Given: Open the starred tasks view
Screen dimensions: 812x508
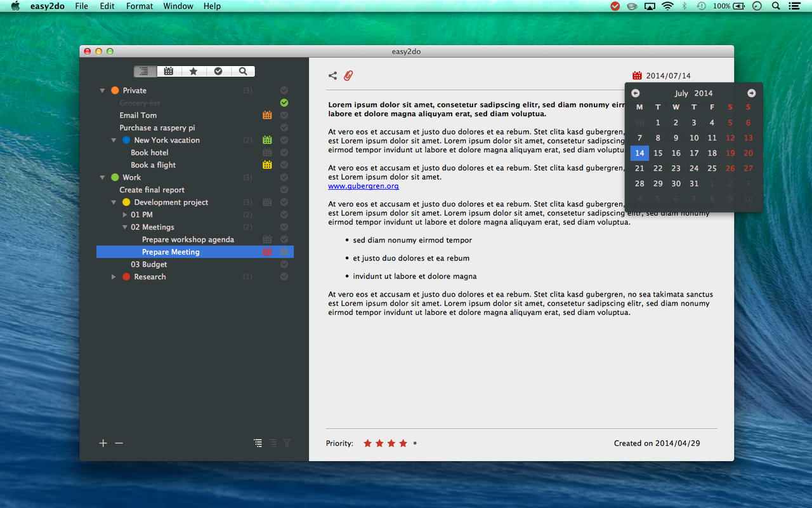Looking at the screenshot, I should coord(193,71).
